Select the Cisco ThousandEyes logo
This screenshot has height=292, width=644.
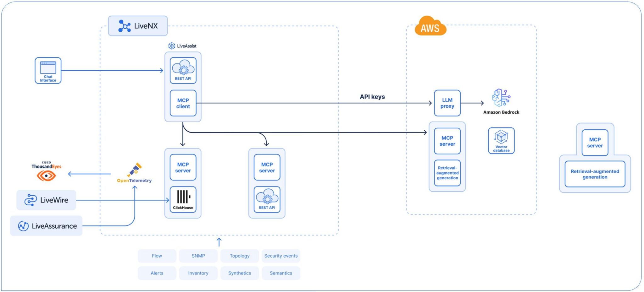click(x=47, y=171)
